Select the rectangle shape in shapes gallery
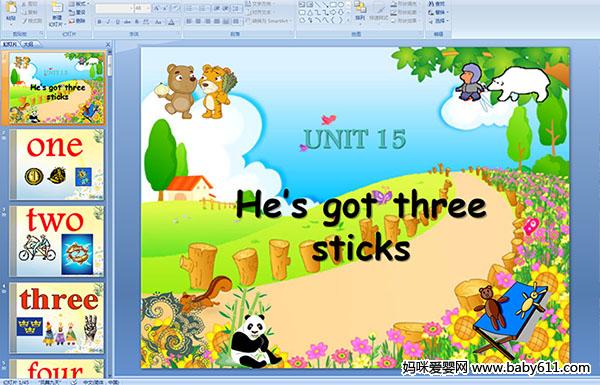The image size is (600, 385). [333, 4]
